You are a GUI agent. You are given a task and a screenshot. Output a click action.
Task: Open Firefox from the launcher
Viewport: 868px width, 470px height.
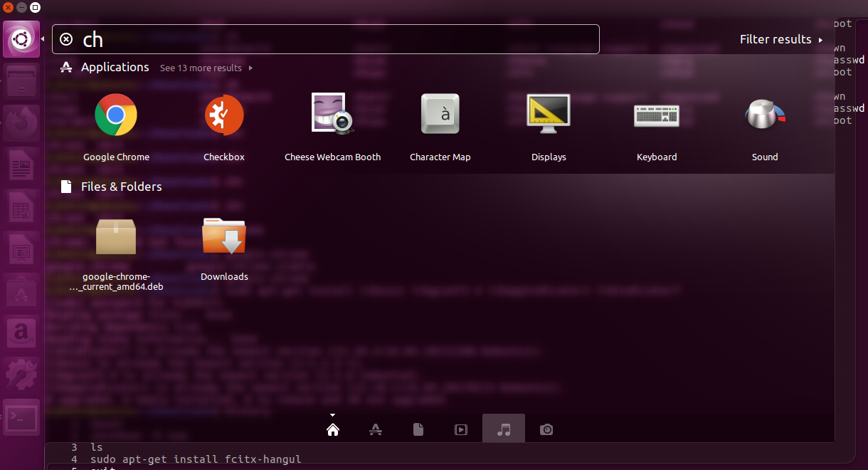point(21,122)
